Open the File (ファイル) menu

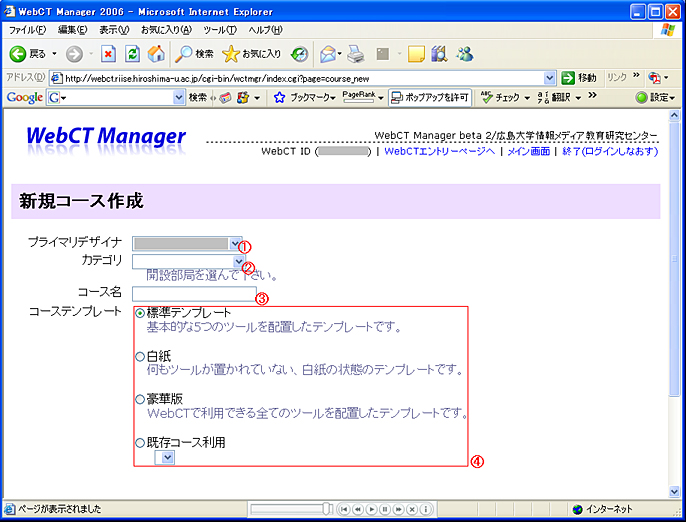[27, 30]
